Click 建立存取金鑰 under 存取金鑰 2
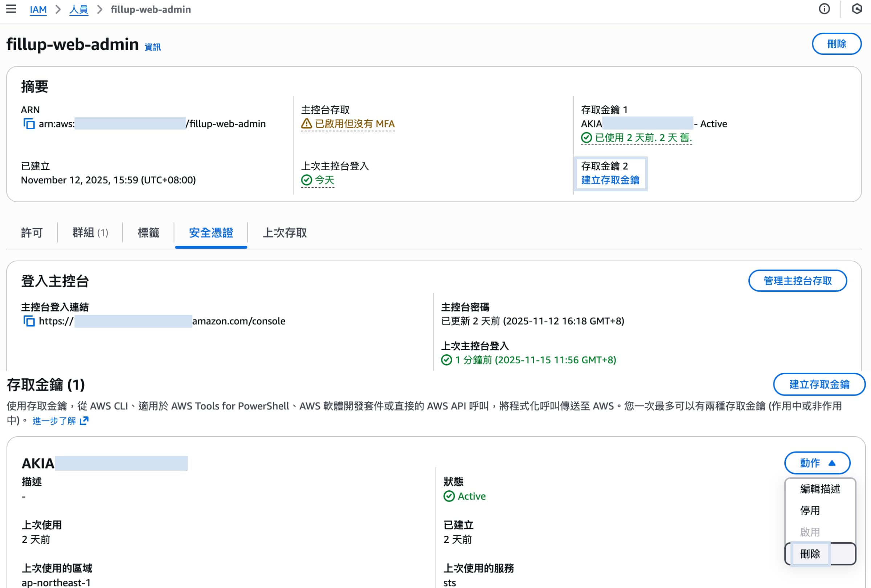871x588 pixels. [x=610, y=180]
